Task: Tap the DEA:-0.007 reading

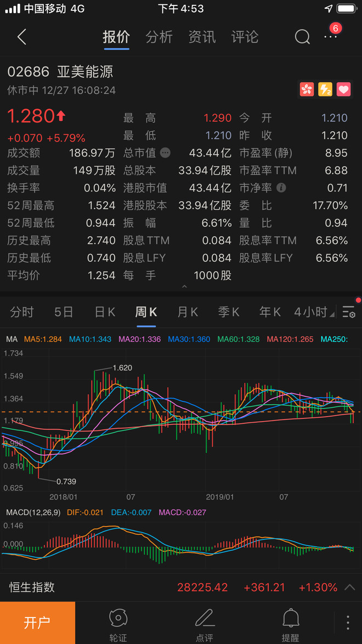Action: pos(131,512)
